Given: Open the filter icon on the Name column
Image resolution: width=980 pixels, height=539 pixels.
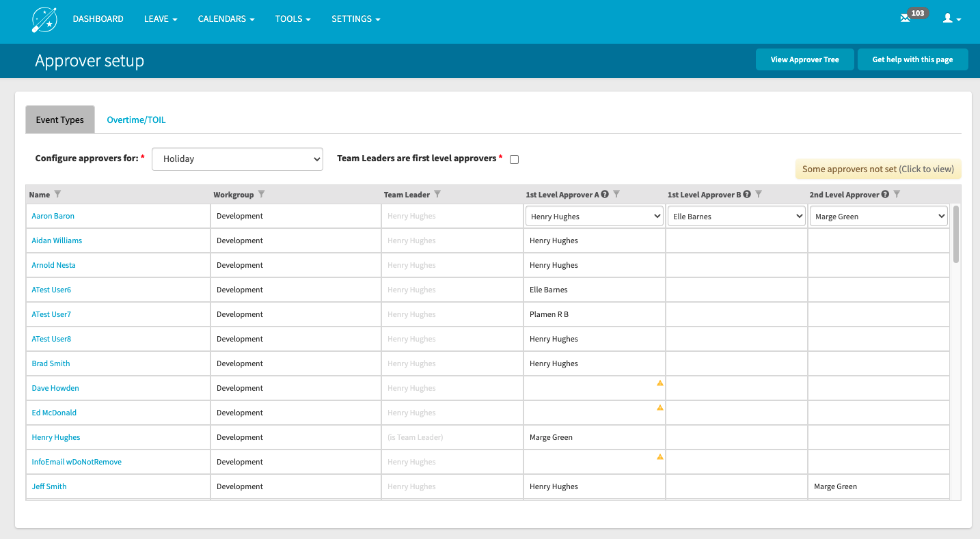Looking at the screenshot, I should pos(57,194).
